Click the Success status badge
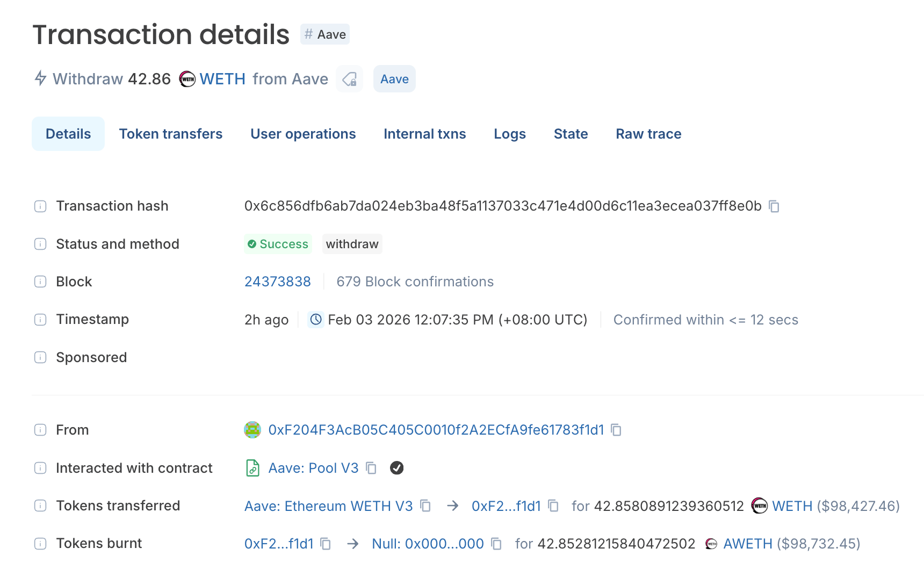Image resolution: width=924 pixels, height=577 pixels. pyautogui.click(x=278, y=244)
